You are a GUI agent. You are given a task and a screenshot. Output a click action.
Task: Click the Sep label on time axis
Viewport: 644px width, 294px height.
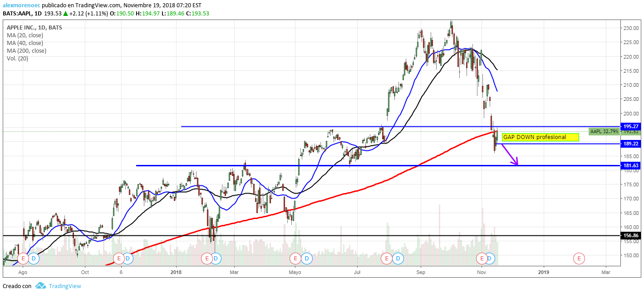(421, 272)
